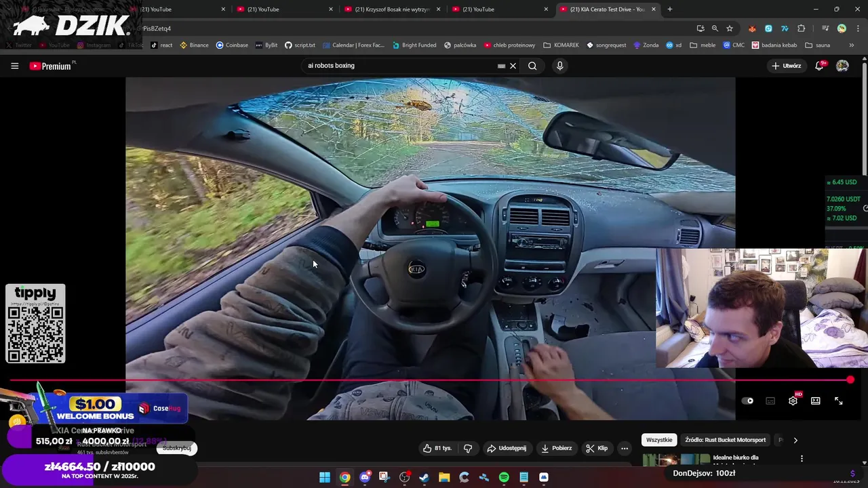Toggle subtitles in the video player
Screen dimensions: 868x488
pos(770,401)
